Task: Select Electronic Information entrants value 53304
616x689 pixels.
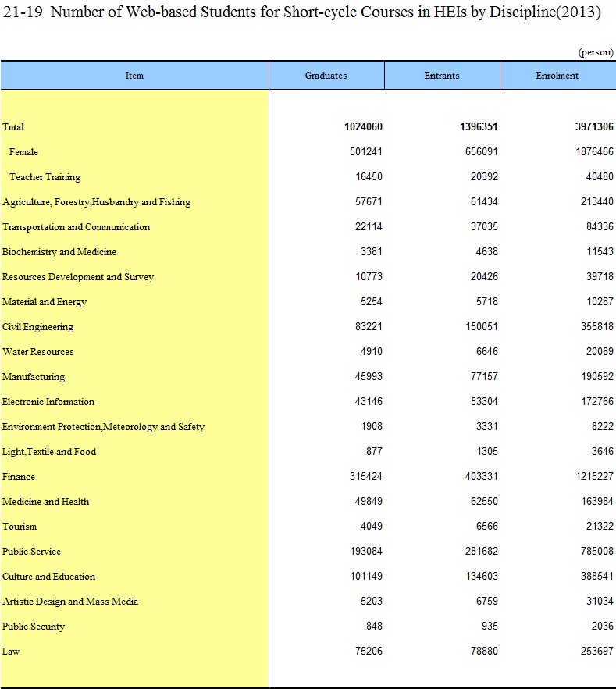Action: pyautogui.click(x=484, y=402)
